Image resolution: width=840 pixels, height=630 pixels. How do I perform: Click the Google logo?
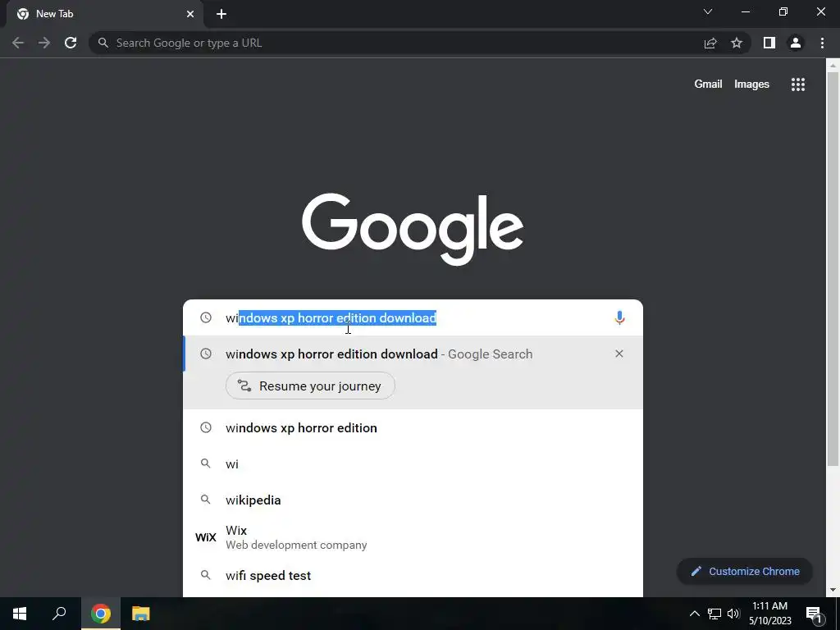413,230
